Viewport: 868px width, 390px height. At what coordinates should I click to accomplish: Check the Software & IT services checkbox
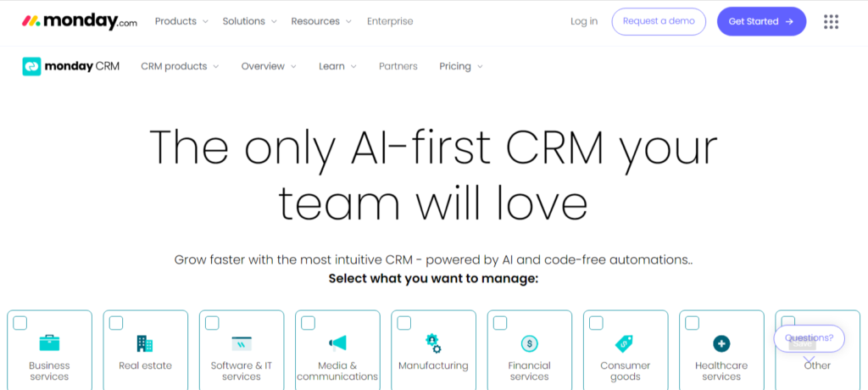[x=212, y=323]
